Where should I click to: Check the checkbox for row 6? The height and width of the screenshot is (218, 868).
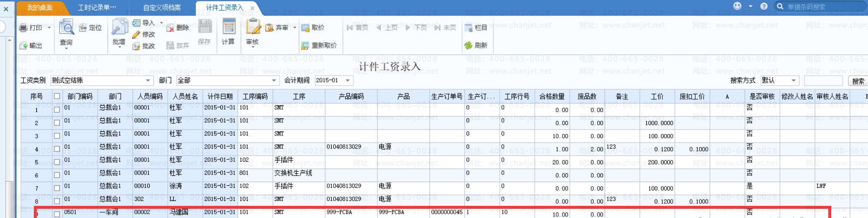(57, 175)
